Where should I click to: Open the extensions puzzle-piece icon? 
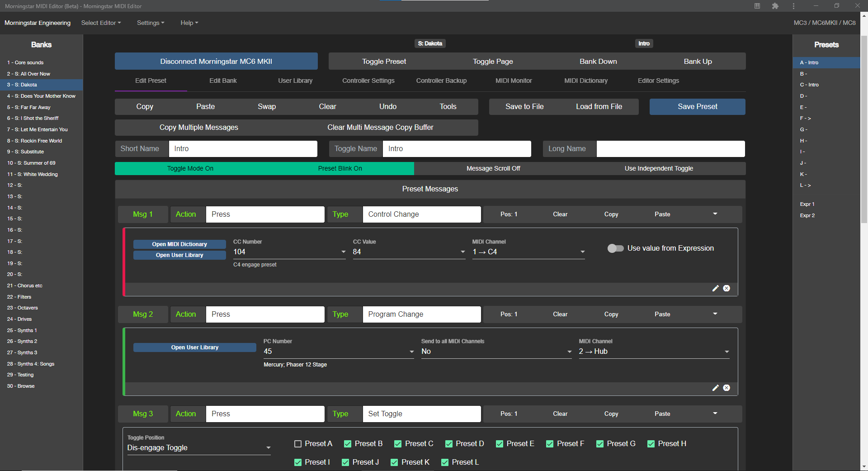775,6
